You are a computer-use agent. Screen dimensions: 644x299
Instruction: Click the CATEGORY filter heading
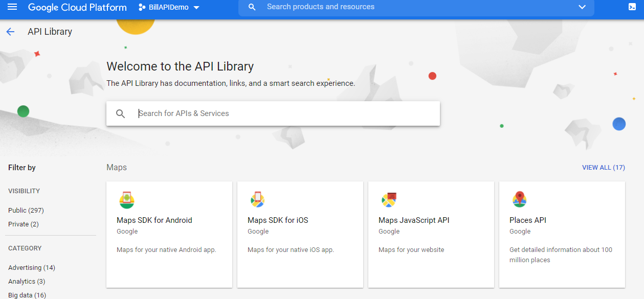pyautogui.click(x=25, y=248)
